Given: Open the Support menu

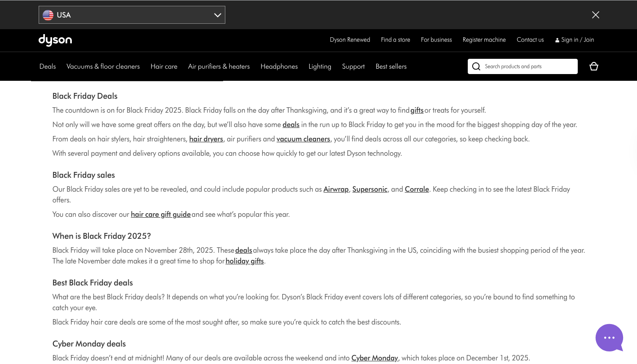Looking at the screenshot, I should tap(353, 66).
